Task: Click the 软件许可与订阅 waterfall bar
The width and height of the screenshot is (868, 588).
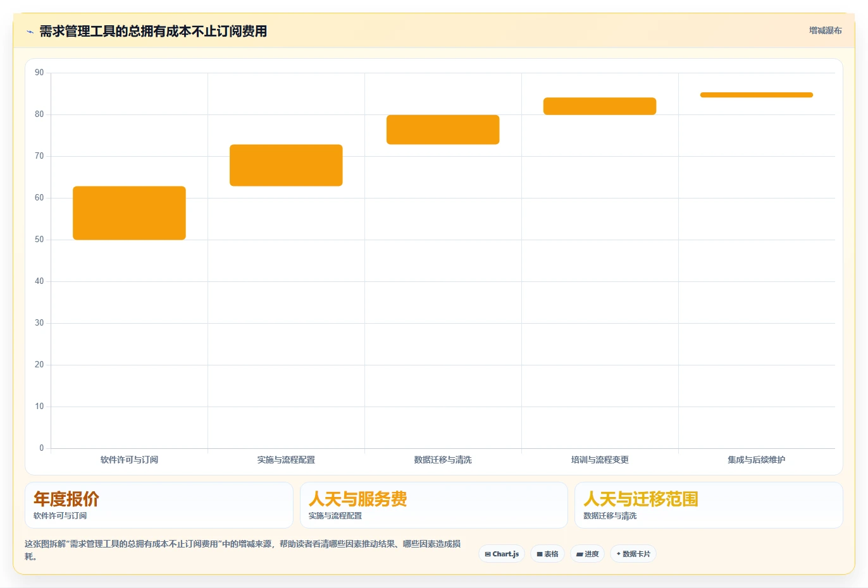Action: tap(129, 213)
